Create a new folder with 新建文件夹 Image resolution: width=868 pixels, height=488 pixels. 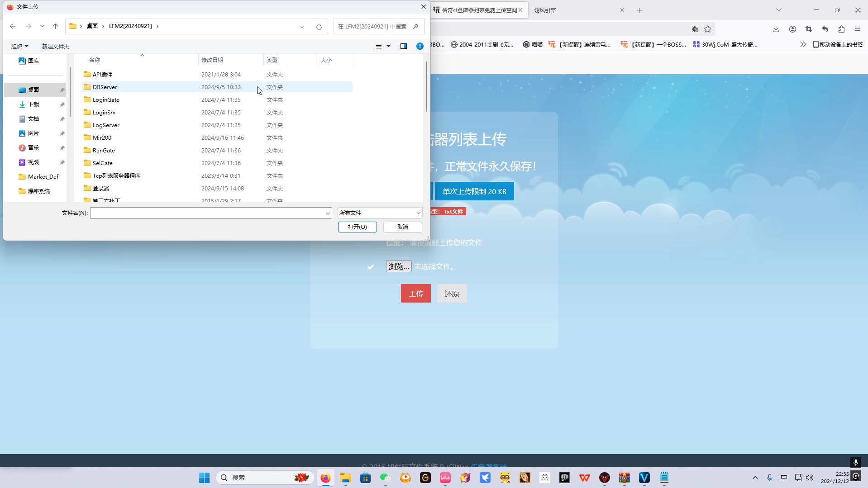click(55, 46)
